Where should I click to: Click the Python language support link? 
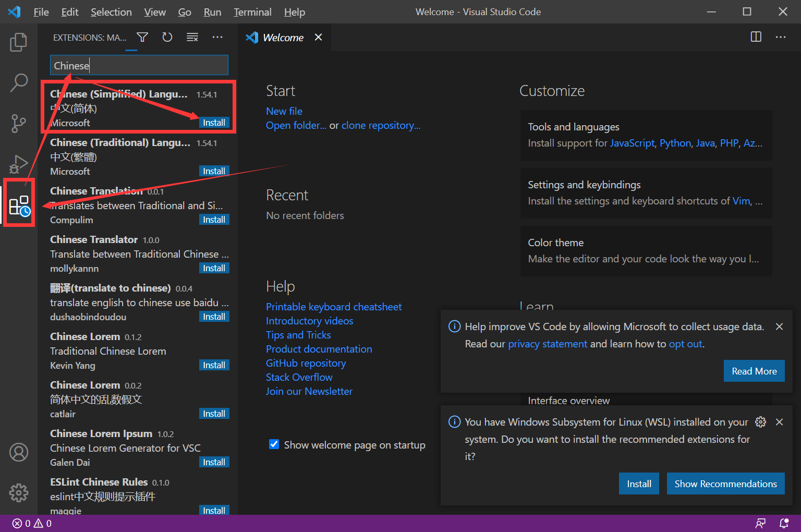pyautogui.click(x=675, y=143)
